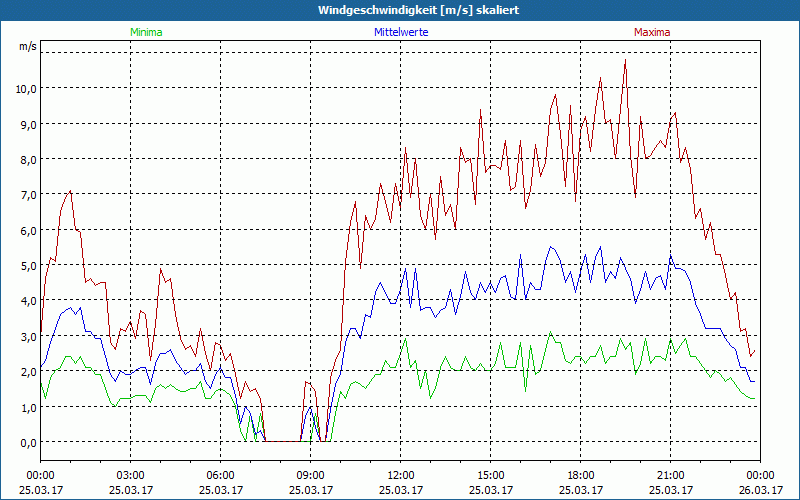
Task: Click the 6,0 y-axis value
Action: (x=29, y=230)
